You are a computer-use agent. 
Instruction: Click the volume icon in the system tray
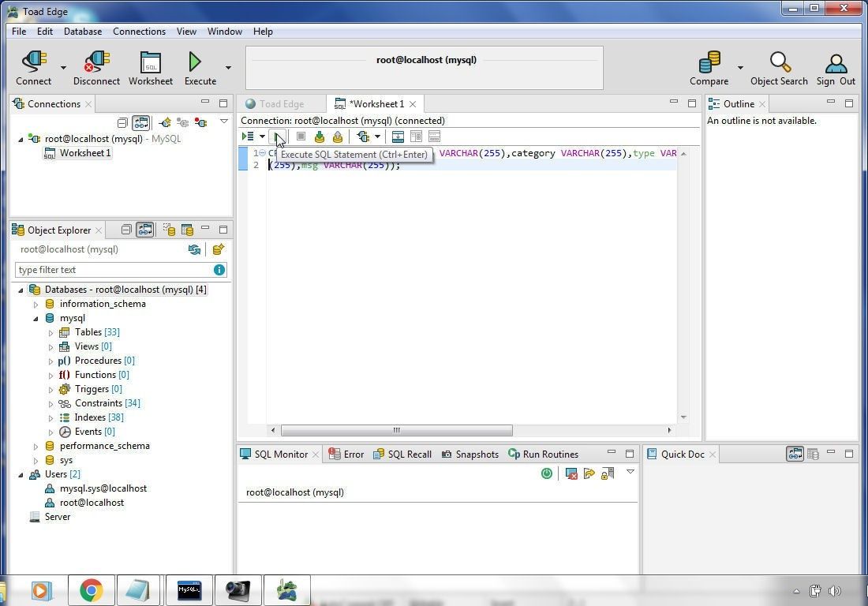tap(834, 591)
